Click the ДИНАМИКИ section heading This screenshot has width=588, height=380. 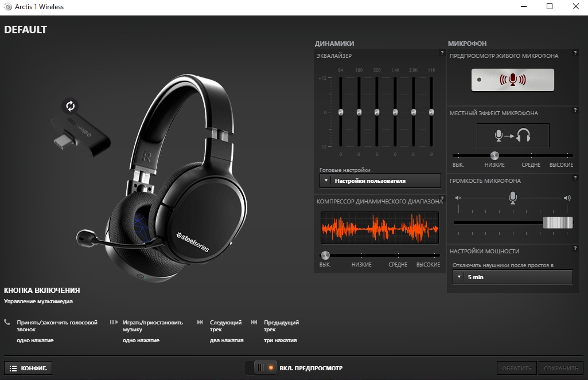pyautogui.click(x=334, y=44)
